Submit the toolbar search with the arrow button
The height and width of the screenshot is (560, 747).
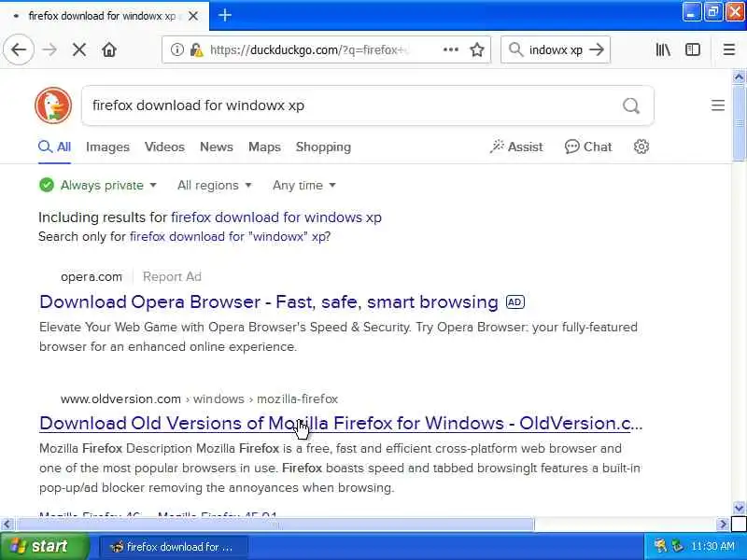click(x=597, y=49)
